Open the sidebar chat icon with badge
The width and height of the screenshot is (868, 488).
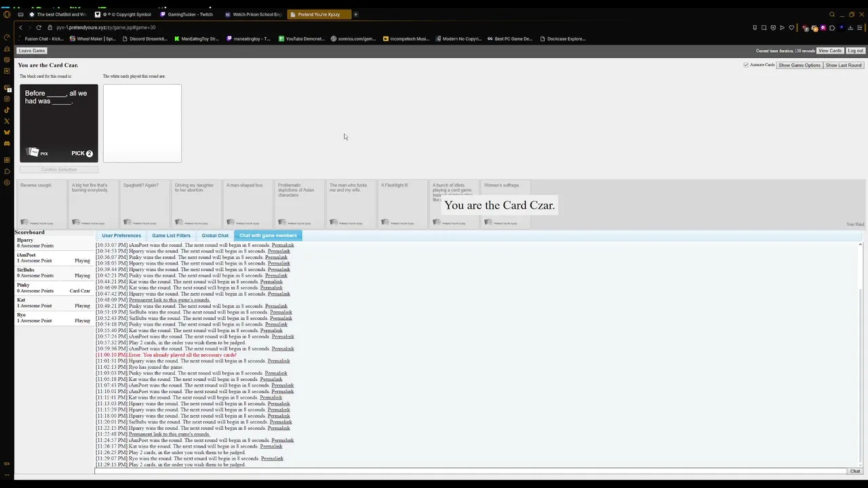pos(7,87)
